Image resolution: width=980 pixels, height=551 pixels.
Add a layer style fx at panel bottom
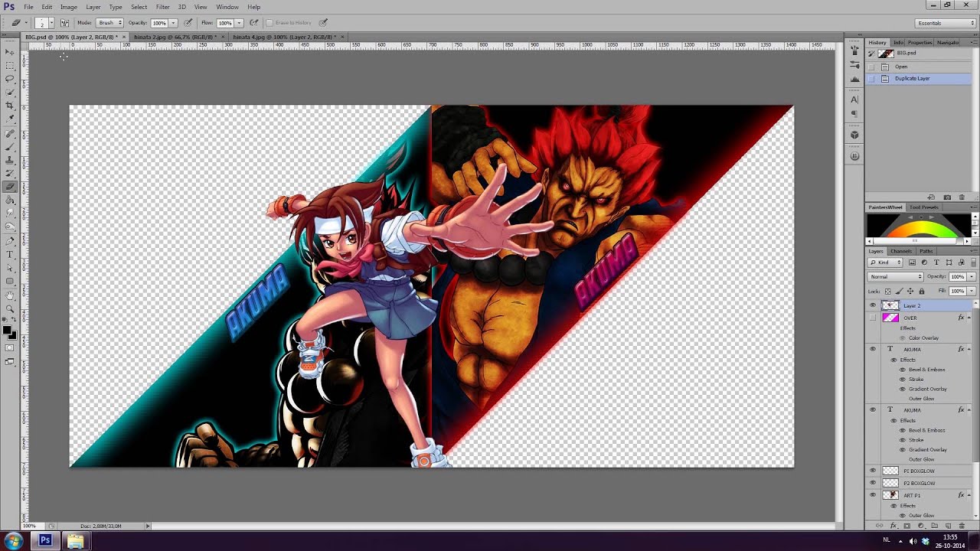893,526
